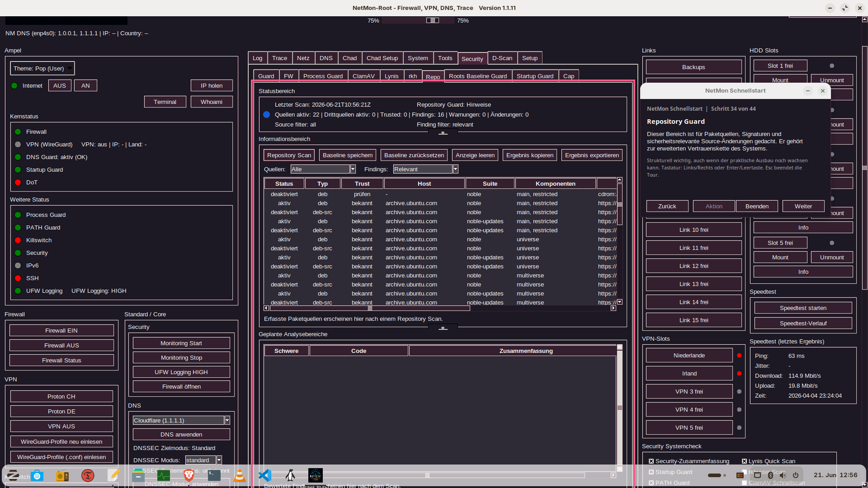This screenshot has height=488, width=868.
Task: Open the dark globe-logo app icon
Action: pos(316,475)
